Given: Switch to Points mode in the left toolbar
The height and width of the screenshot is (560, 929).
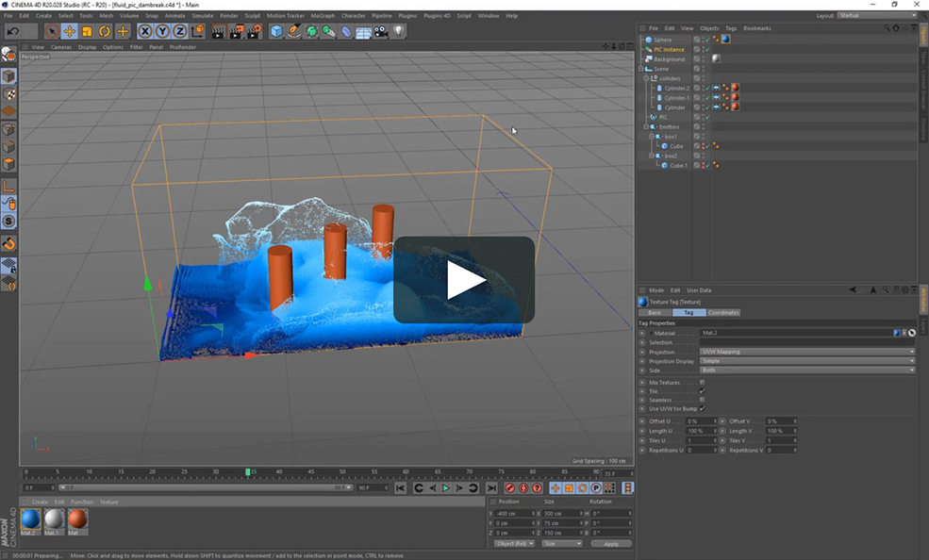Looking at the screenshot, I should 9,128.
